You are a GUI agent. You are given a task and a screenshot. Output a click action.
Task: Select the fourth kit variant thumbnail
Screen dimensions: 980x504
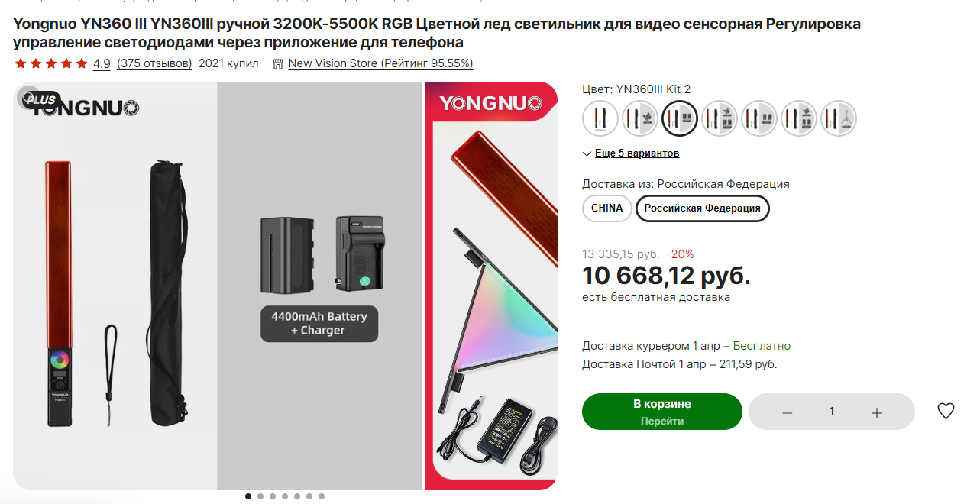[720, 118]
